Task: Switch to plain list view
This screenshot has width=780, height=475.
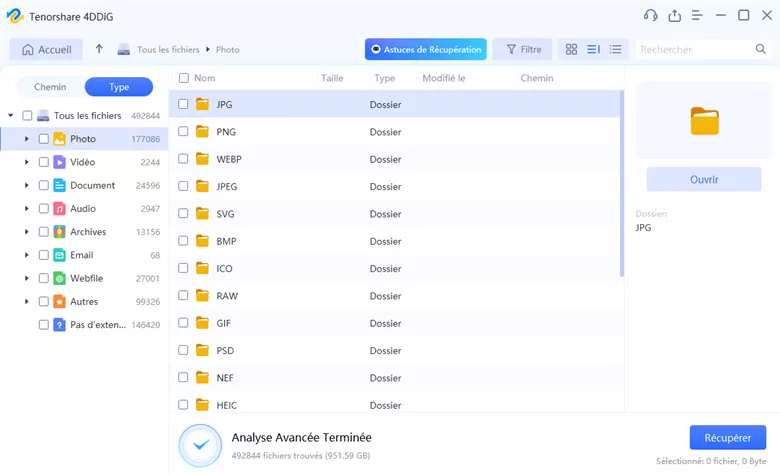Action: tap(615, 49)
